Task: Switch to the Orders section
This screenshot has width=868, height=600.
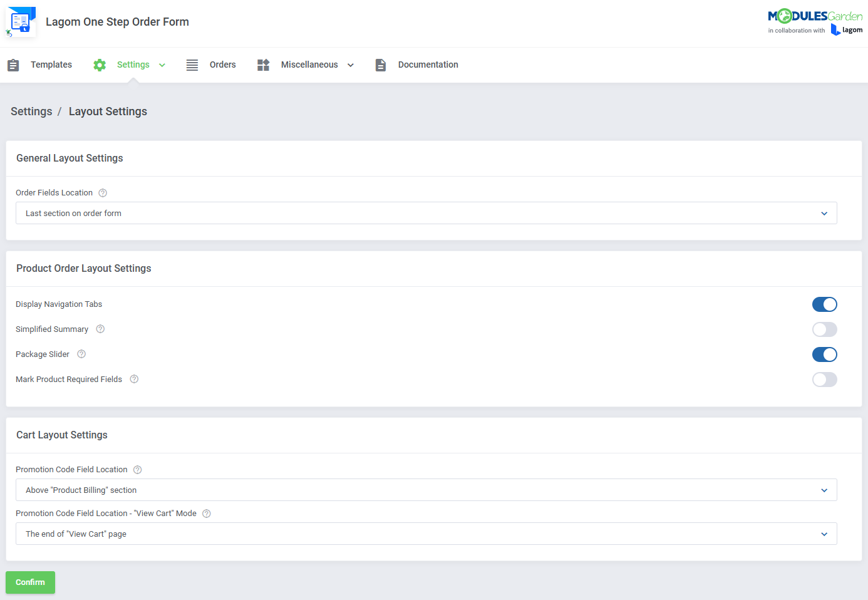Action: pos(222,65)
